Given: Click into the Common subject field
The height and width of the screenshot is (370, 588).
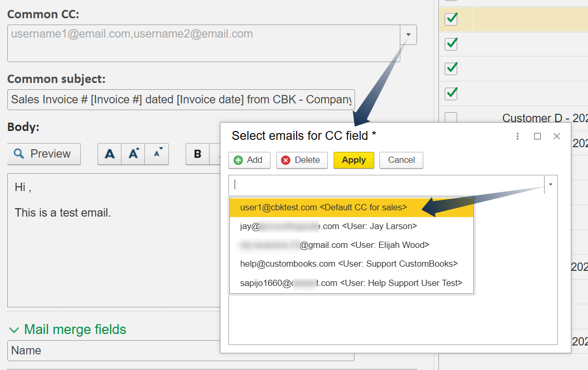Looking at the screenshot, I should click(180, 99).
